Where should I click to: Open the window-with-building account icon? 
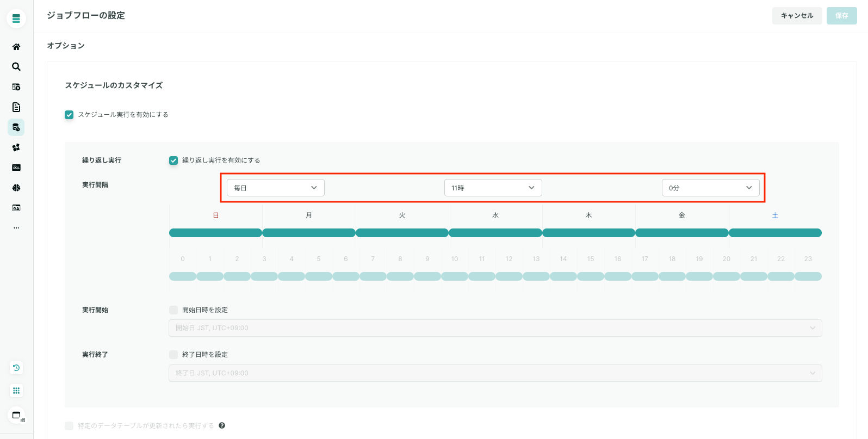[x=16, y=416]
